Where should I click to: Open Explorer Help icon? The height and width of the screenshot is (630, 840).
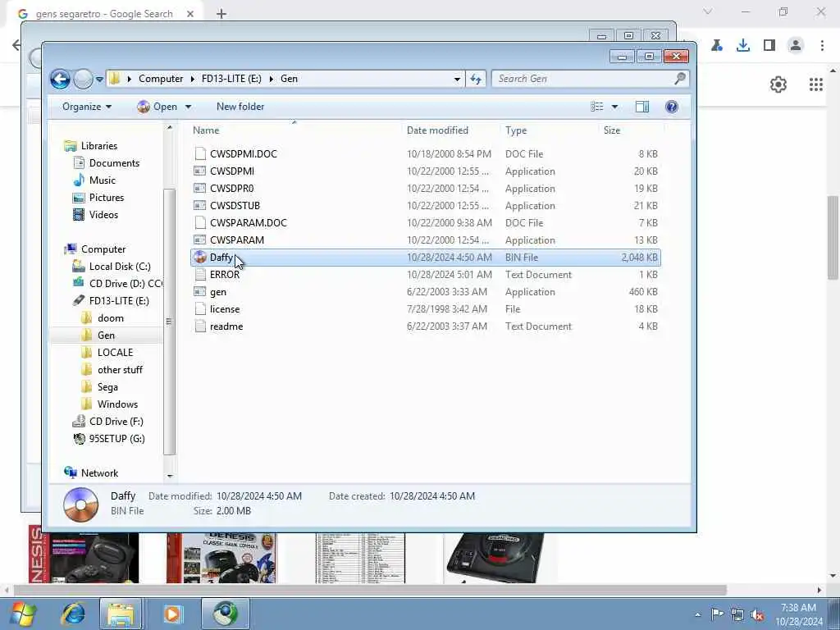(x=671, y=107)
